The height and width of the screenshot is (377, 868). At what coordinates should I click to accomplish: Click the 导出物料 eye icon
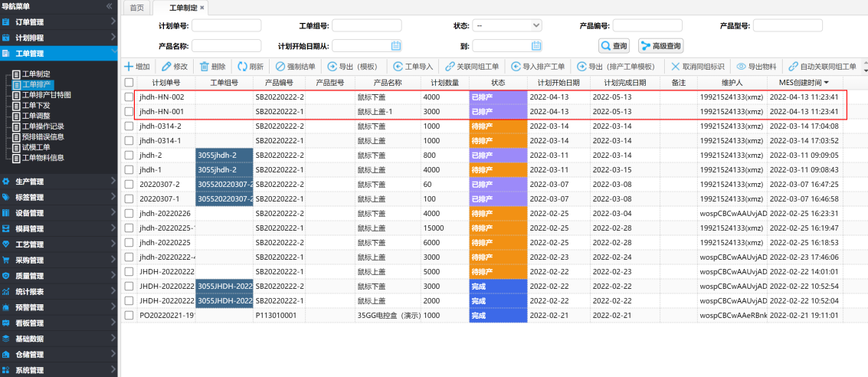tap(742, 67)
